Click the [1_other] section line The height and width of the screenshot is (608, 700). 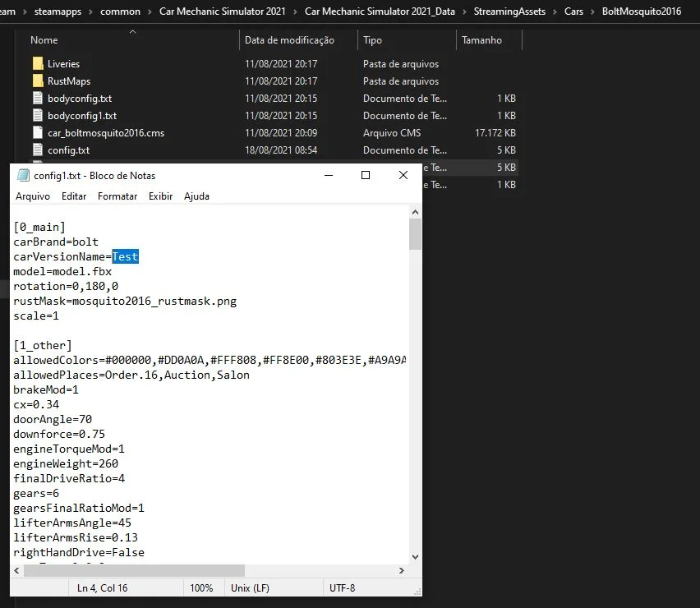click(x=43, y=346)
